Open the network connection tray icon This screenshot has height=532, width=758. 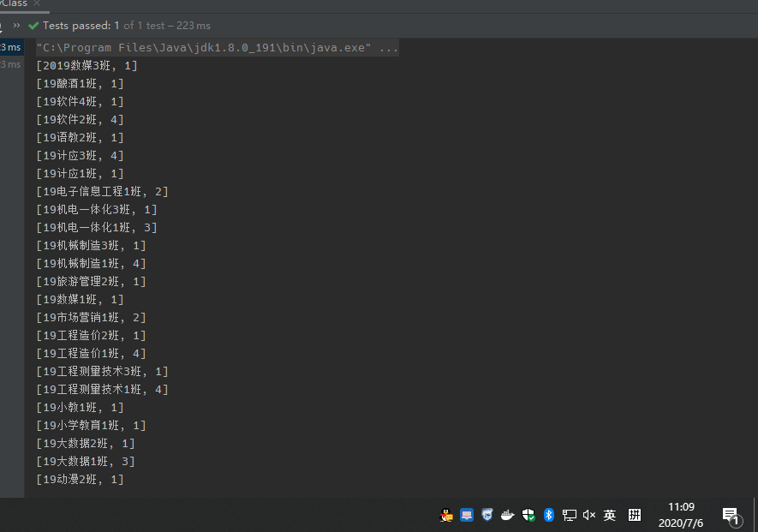(x=569, y=516)
